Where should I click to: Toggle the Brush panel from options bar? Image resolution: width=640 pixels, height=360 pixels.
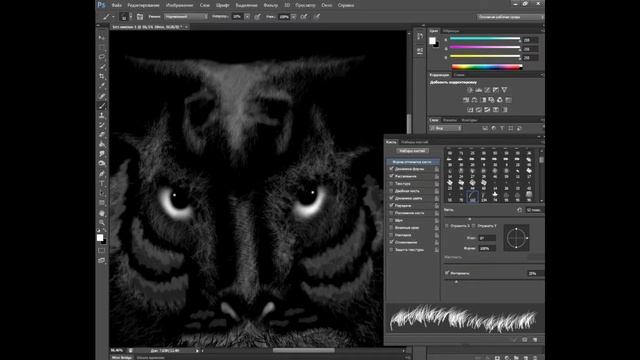140,17
